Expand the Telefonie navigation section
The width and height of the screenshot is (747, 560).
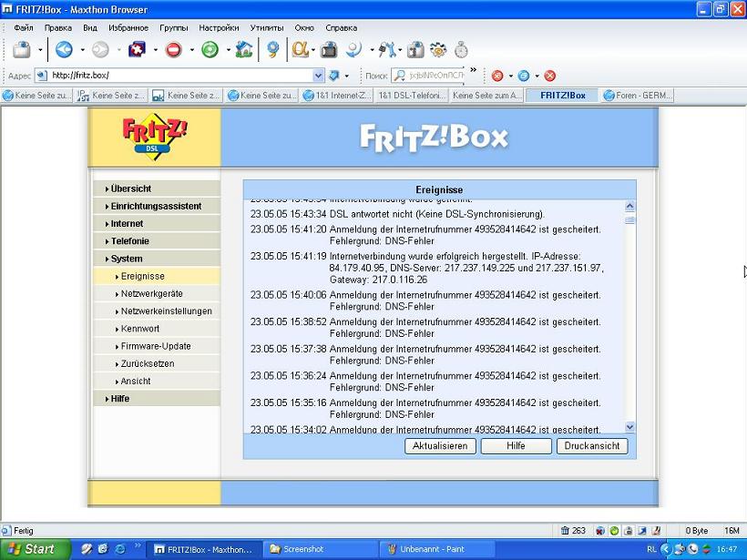[x=157, y=241]
